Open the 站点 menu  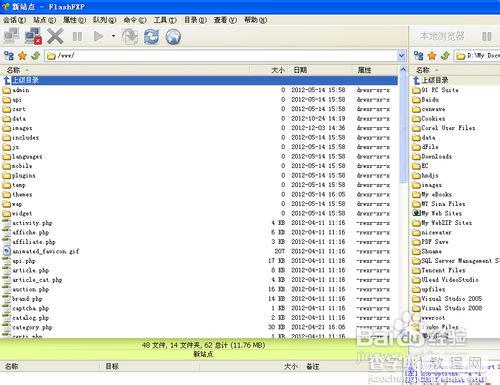click(44, 20)
